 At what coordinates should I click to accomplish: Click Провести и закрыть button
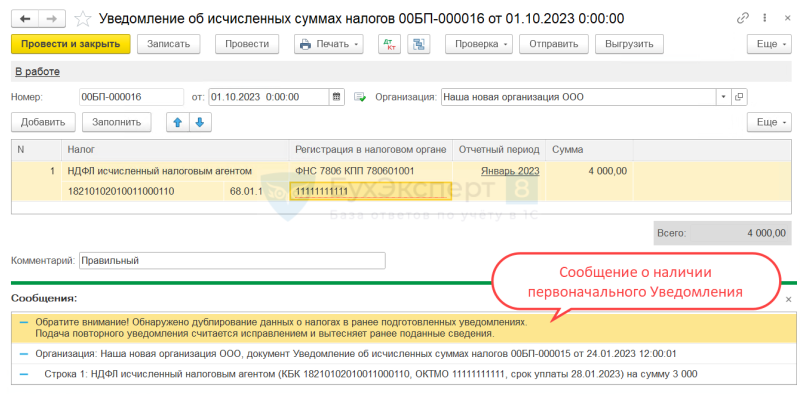(x=71, y=44)
